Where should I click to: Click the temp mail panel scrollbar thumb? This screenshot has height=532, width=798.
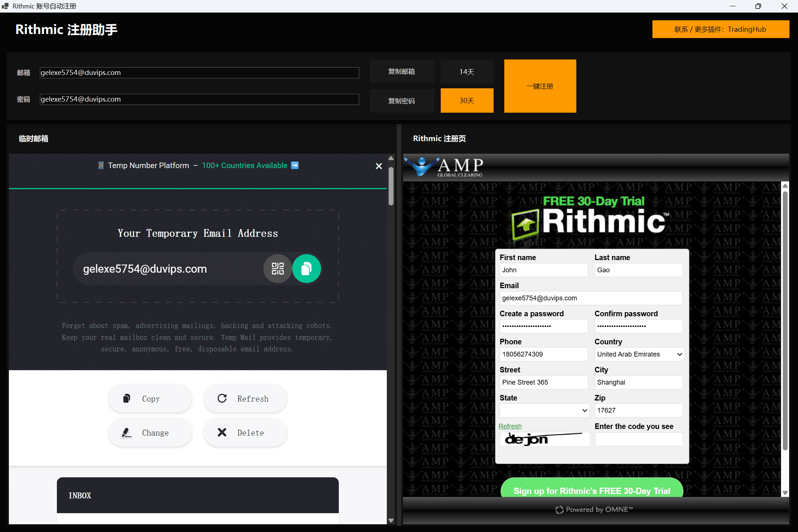coord(391,186)
